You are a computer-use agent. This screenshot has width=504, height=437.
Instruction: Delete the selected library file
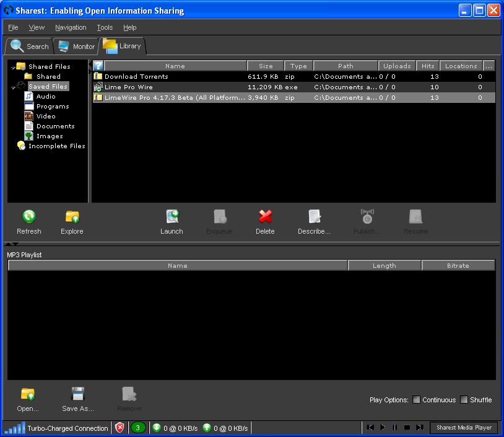coord(265,217)
